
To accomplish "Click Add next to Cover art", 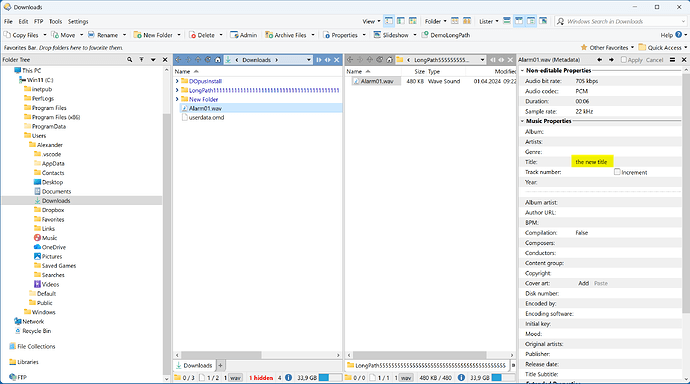I will point(584,283).
